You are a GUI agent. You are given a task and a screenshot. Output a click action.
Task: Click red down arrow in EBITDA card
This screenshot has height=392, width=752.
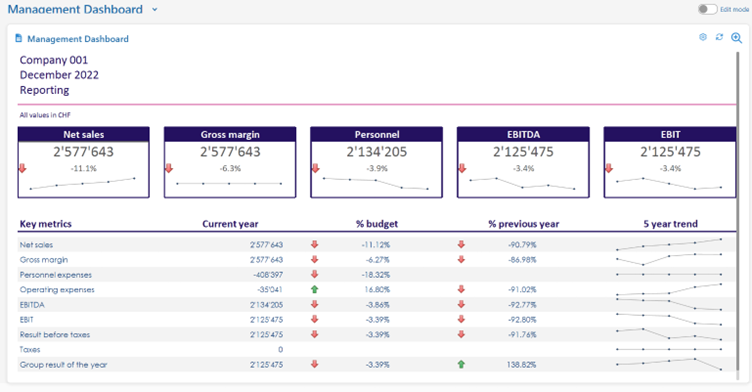click(462, 168)
